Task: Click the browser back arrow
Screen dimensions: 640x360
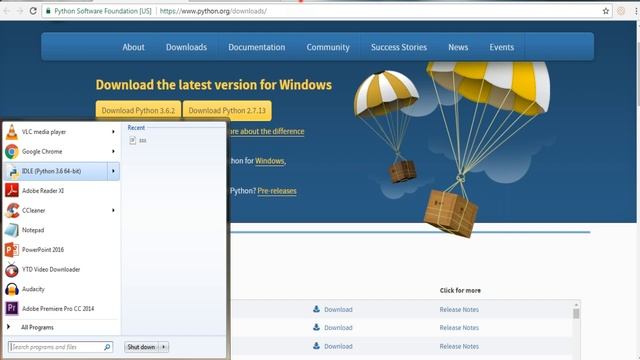Action: (7, 11)
